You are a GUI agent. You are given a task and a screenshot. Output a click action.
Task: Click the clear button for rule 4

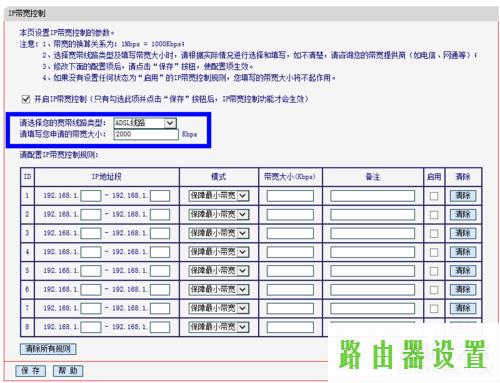pyautogui.click(x=463, y=252)
